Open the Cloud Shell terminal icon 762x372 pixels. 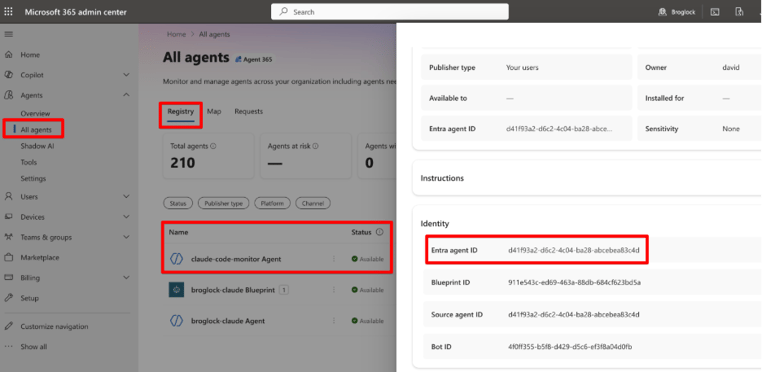[x=715, y=12]
